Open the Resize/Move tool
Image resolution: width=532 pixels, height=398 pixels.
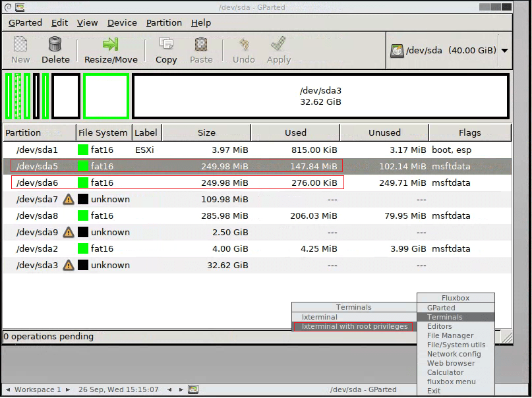(111, 49)
